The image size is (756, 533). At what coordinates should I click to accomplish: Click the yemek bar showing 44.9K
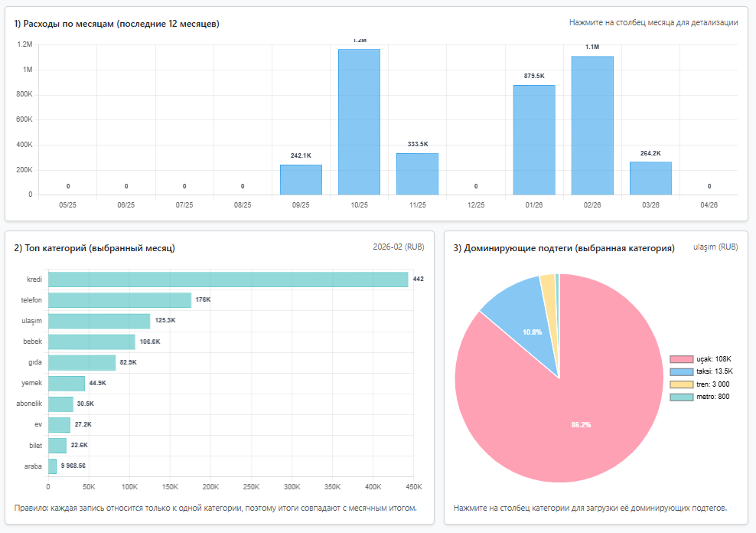tap(67, 383)
